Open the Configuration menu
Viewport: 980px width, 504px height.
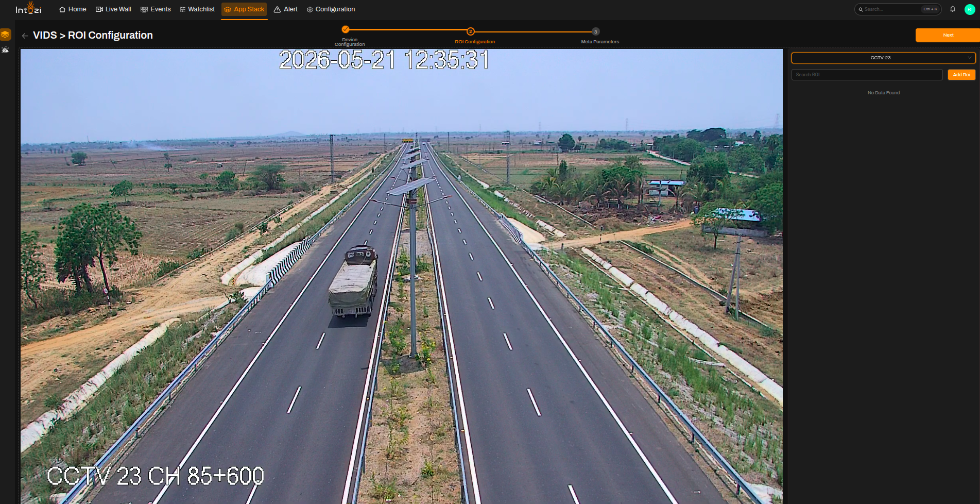(x=331, y=9)
